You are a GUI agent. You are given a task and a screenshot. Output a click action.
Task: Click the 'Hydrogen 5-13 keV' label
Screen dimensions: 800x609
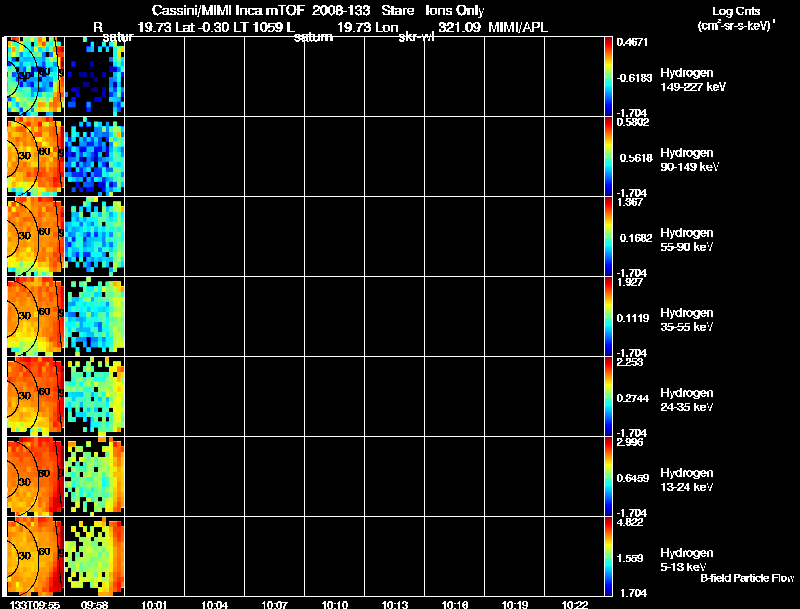[686, 560]
